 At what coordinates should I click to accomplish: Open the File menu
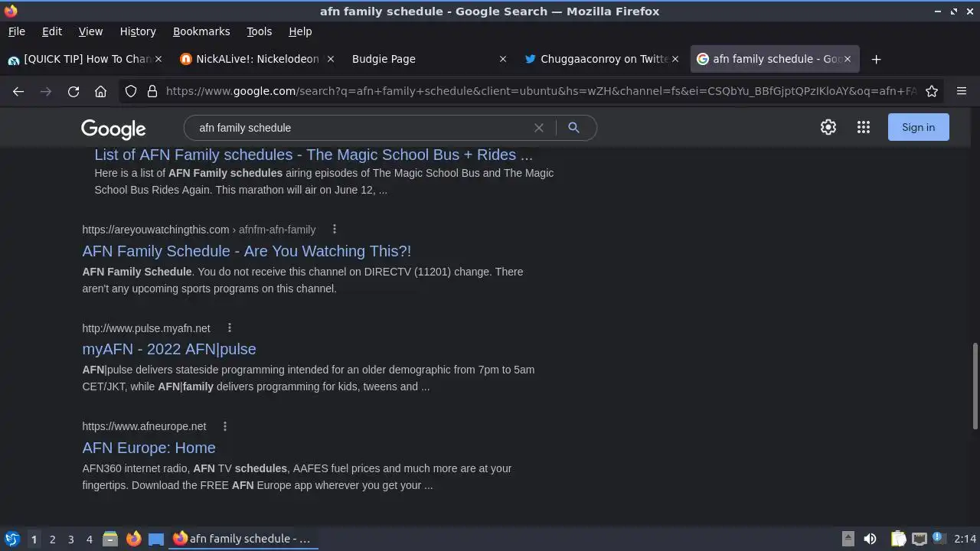(x=17, y=31)
